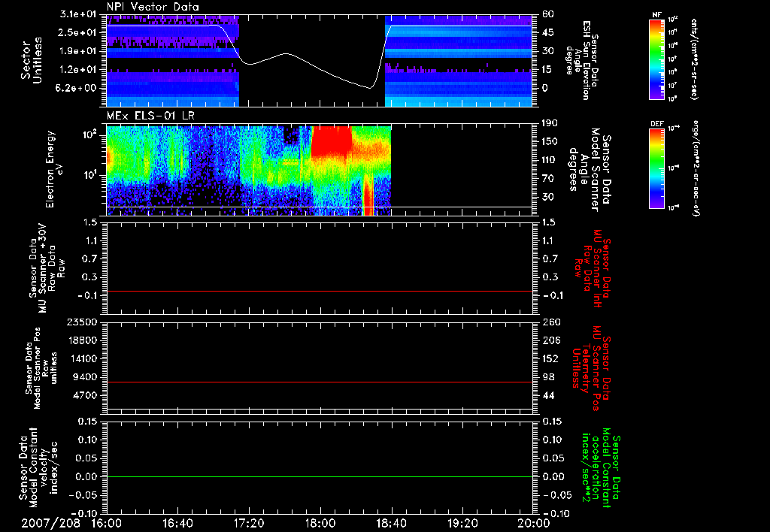Select the 'MEx ELS-01 LR' panel title
The image size is (770, 532).
pos(150,116)
